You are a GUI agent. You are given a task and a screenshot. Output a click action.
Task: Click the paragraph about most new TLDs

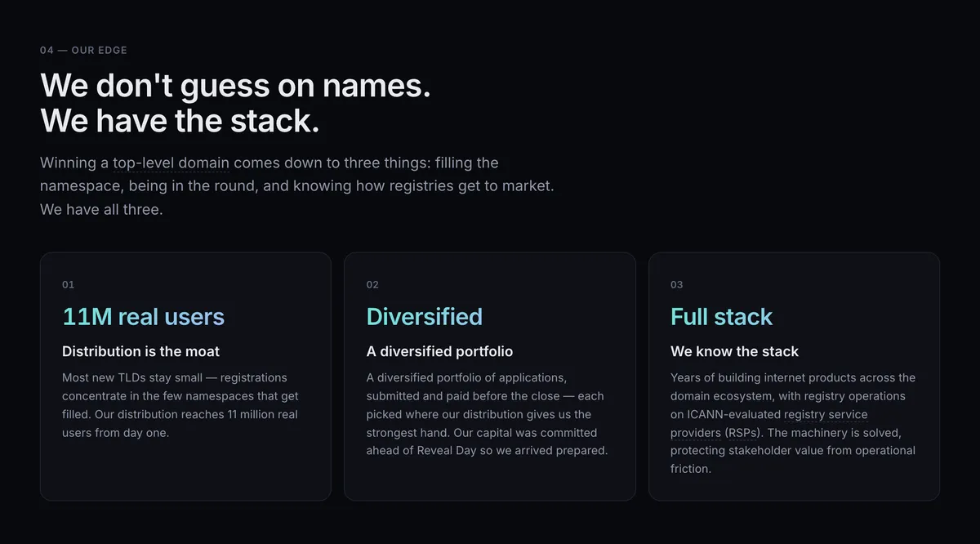tap(180, 405)
